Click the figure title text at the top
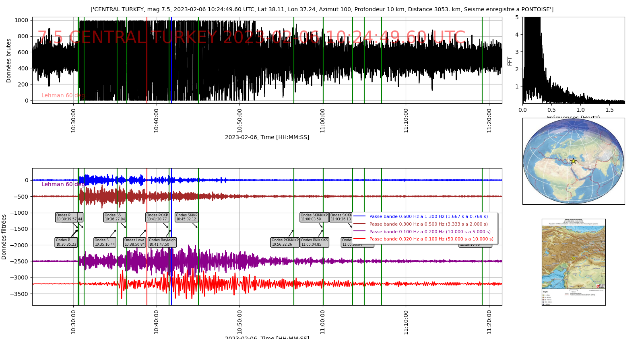644x339 pixels. 322,9
